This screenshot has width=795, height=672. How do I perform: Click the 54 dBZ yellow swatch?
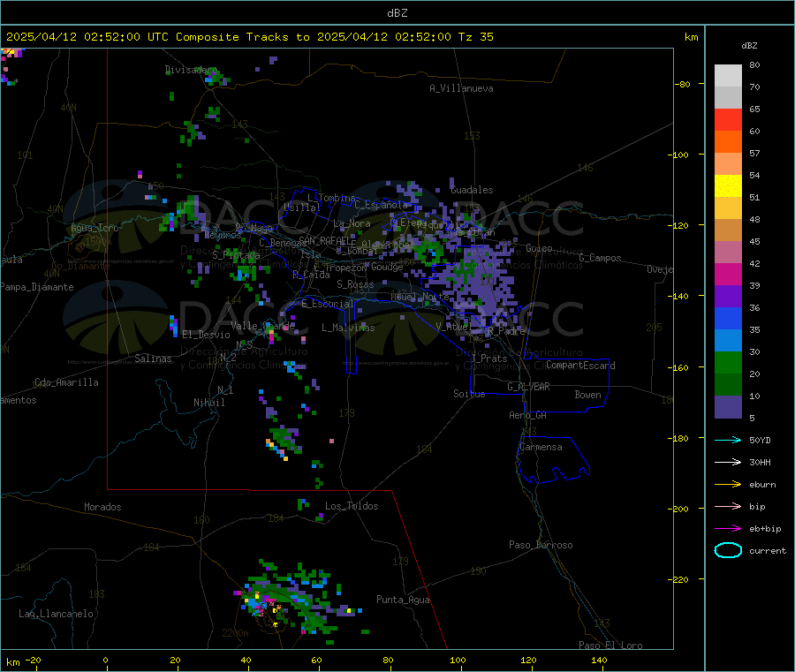728,185
